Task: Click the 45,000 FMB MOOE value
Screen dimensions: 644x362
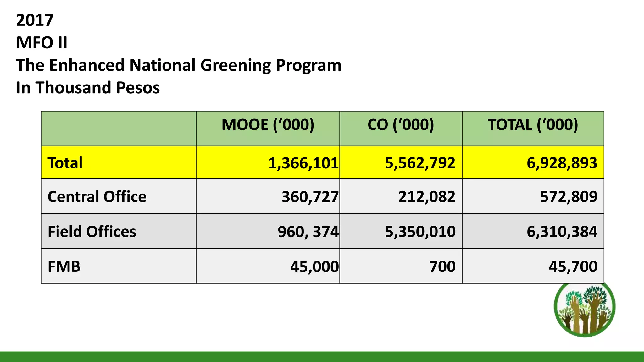Action: (314, 267)
